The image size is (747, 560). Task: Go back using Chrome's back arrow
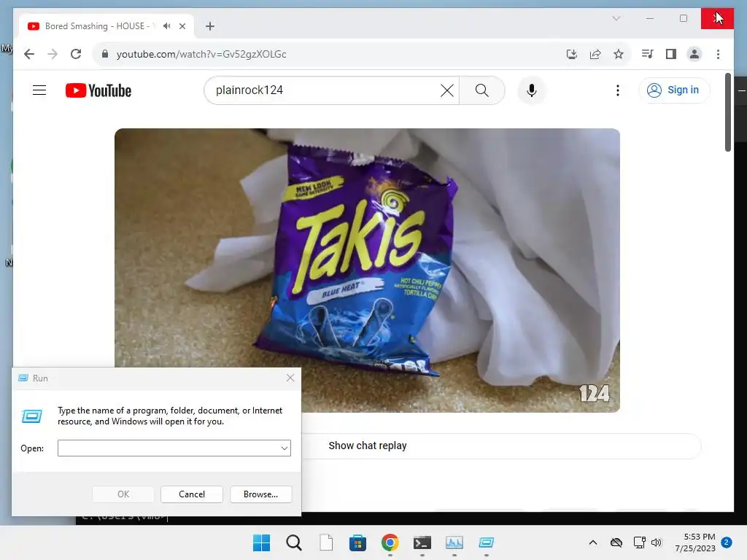tap(29, 54)
